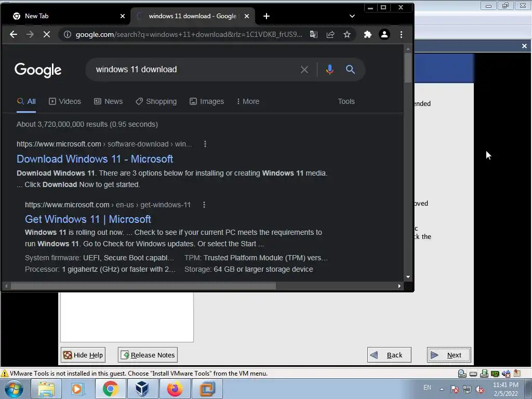Image resolution: width=532 pixels, height=399 pixels.
Task: Launch Windows Media Player from taskbar
Action: point(78,389)
